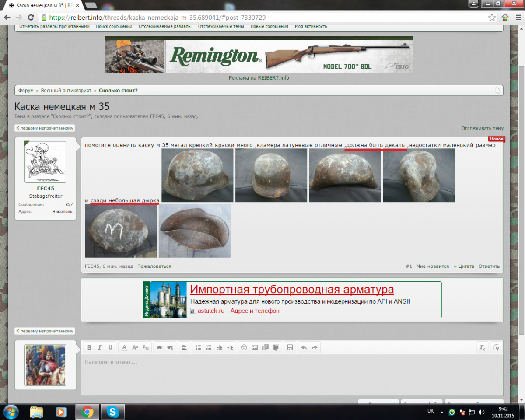Open the first helmet photo thumbnail
The width and height of the screenshot is (525, 420).
(x=197, y=175)
